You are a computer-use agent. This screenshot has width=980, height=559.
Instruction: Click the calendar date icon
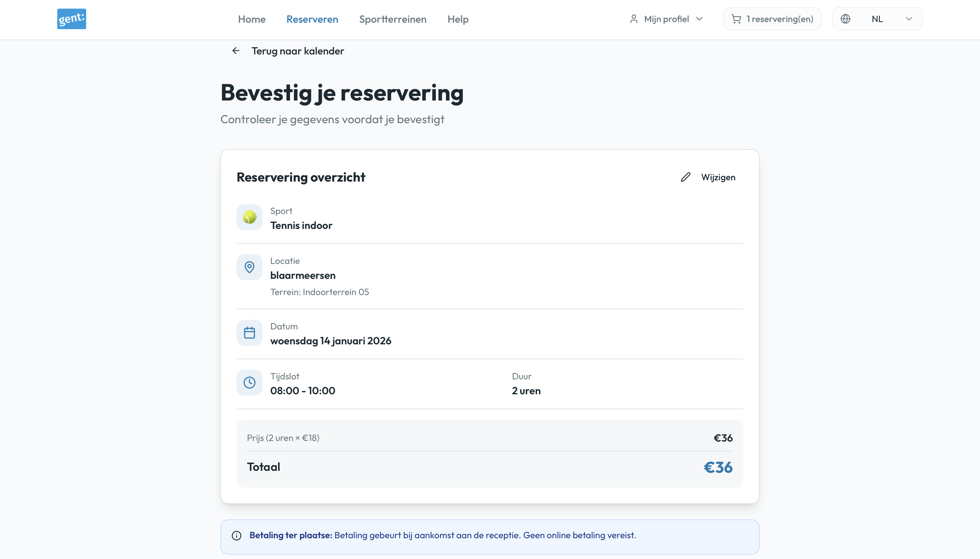250,333
